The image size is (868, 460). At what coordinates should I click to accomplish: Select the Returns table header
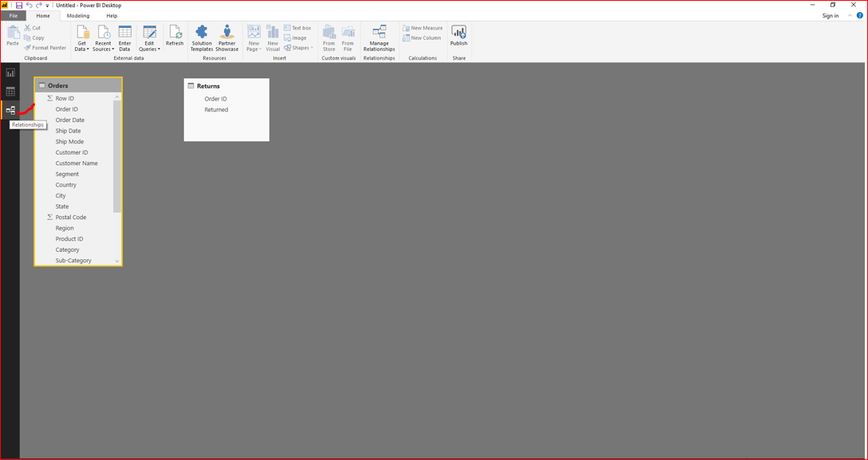point(226,86)
